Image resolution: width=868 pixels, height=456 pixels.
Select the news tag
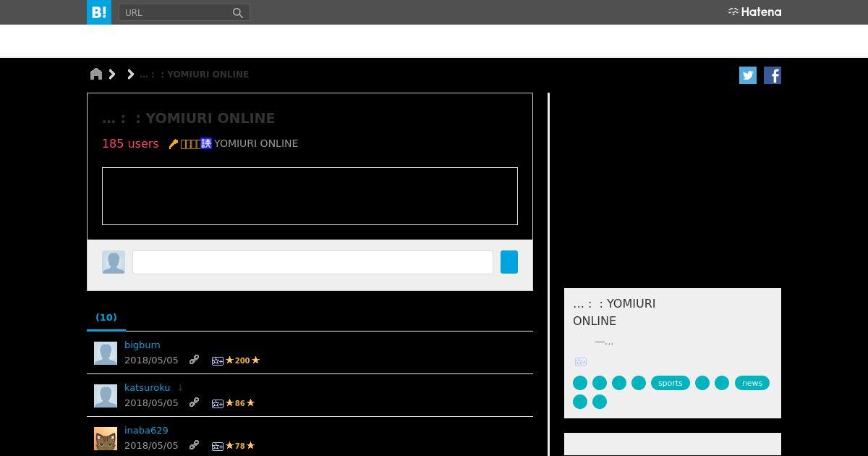(752, 383)
